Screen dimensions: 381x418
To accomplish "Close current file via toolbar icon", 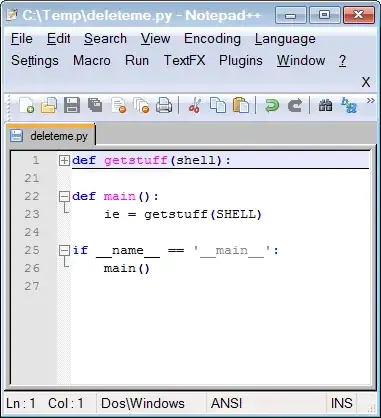I will click(118, 106).
